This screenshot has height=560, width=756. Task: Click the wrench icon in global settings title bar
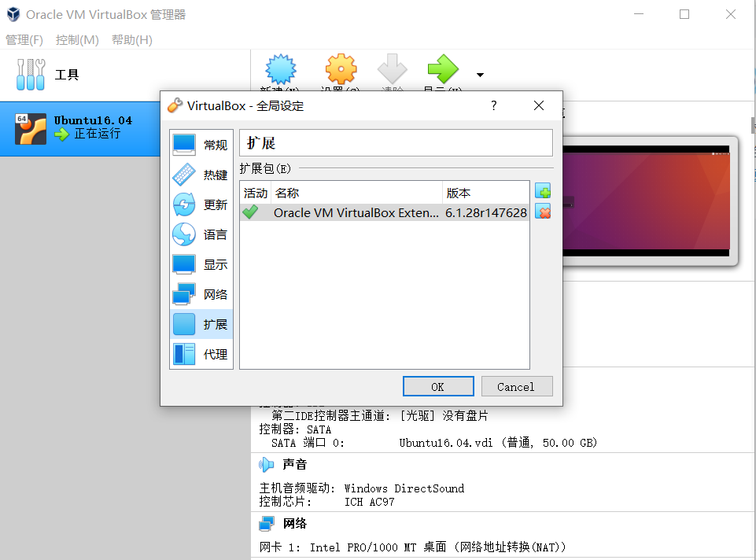(x=175, y=105)
